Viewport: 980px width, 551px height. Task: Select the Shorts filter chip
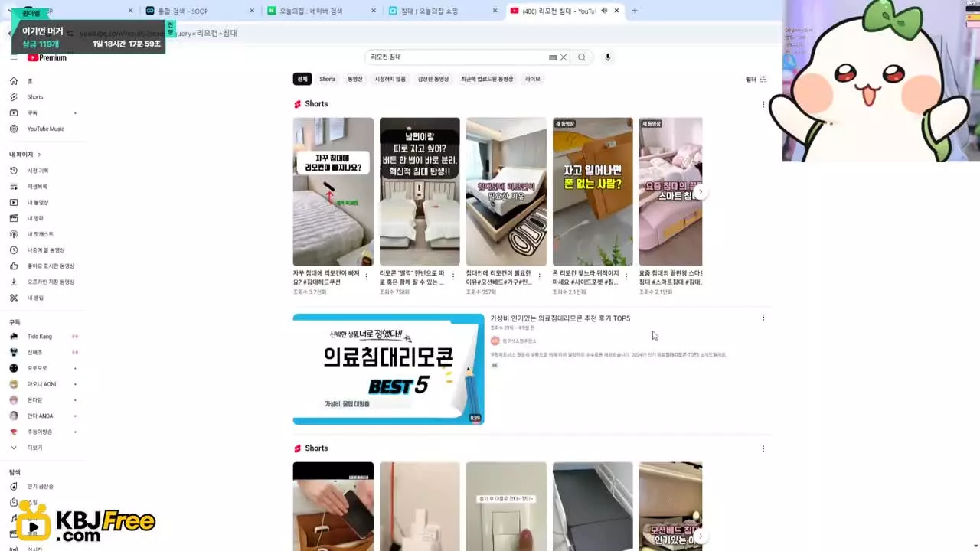(x=328, y=79)
